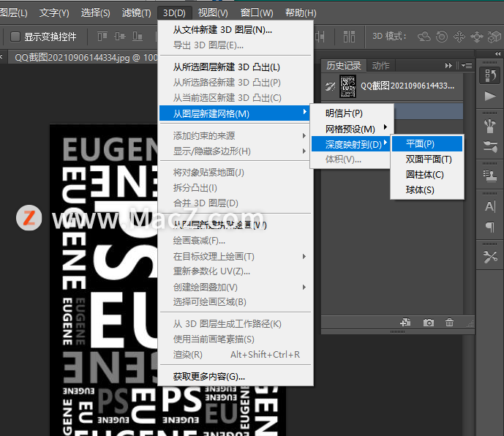
Task: Choose 获取更多内容(G)... entry
Action: click(236, 376)
